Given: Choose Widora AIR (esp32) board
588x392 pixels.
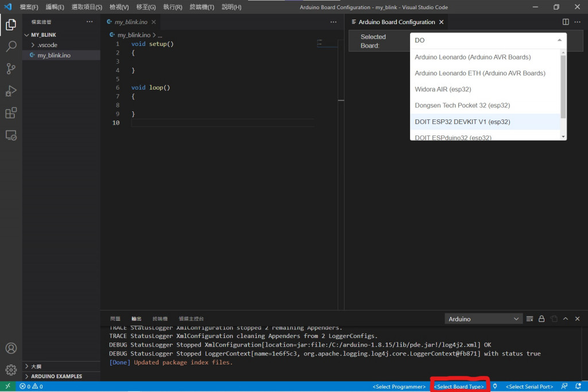Looking at the screenshot, I should click(x=485, y=89).
